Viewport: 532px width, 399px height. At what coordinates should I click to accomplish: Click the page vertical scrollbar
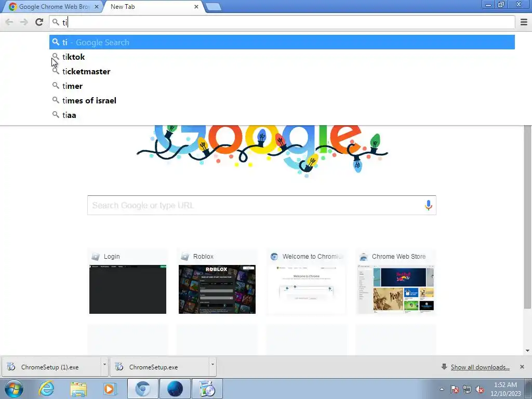point(527,217)
